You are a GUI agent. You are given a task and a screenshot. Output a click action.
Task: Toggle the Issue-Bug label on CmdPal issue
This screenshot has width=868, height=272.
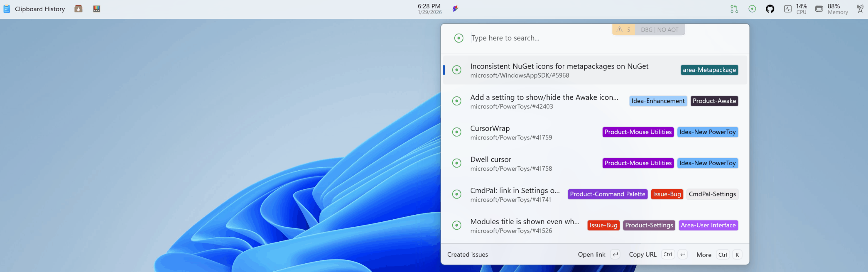[x=667, y=194]
